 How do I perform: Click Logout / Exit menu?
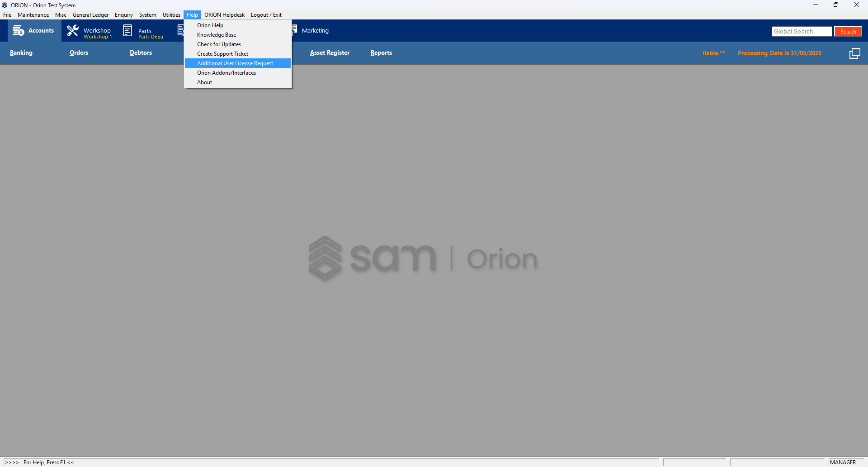point(266,14)
